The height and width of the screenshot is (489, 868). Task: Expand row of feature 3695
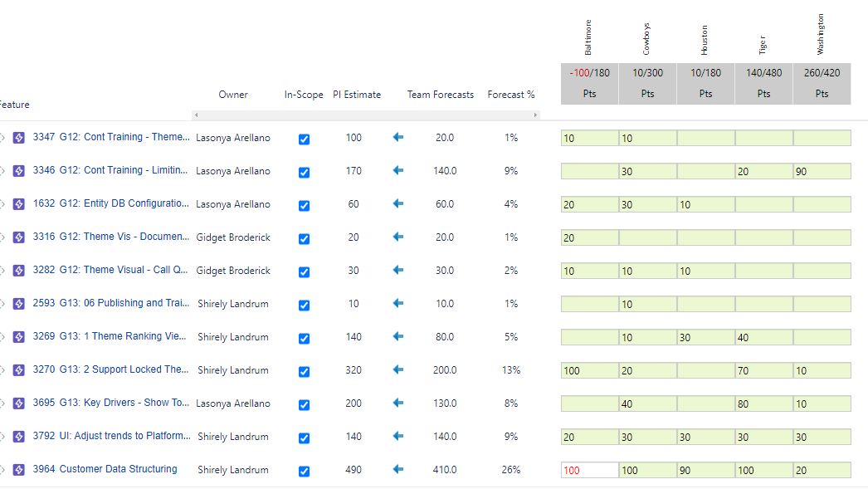coord(2,403)
